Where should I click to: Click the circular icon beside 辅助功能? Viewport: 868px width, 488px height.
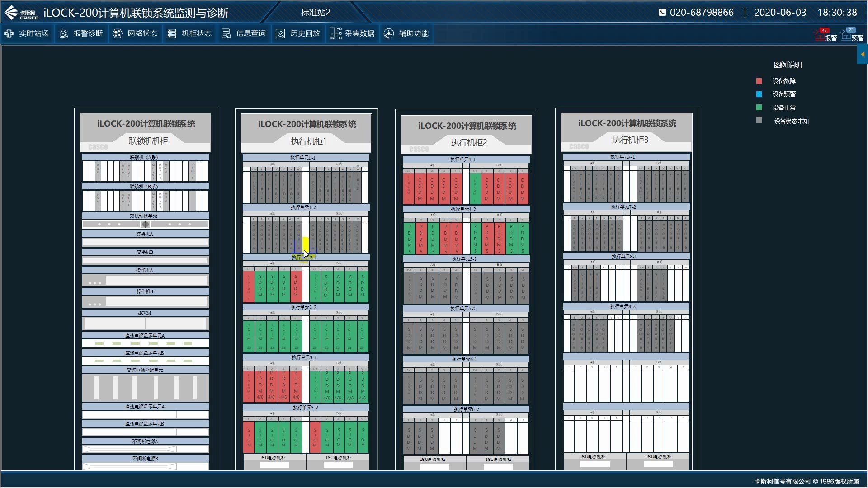point(389,33)
